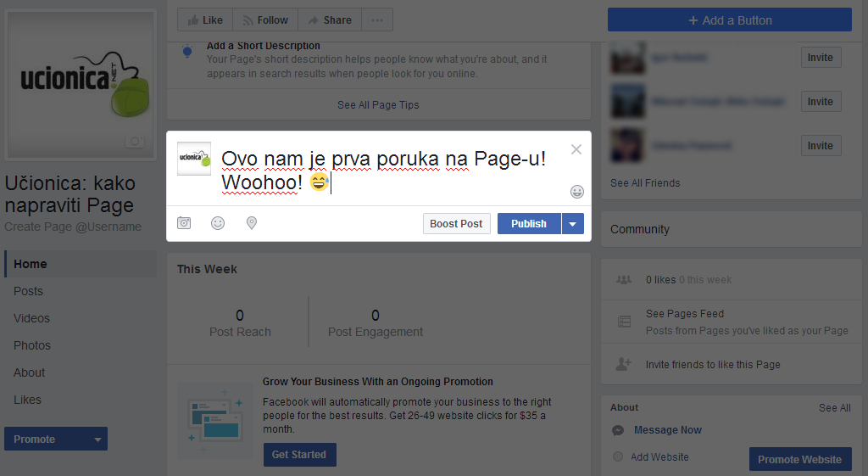
Task: Expand the Publish dropdown arrow
Action: point(573,224)
